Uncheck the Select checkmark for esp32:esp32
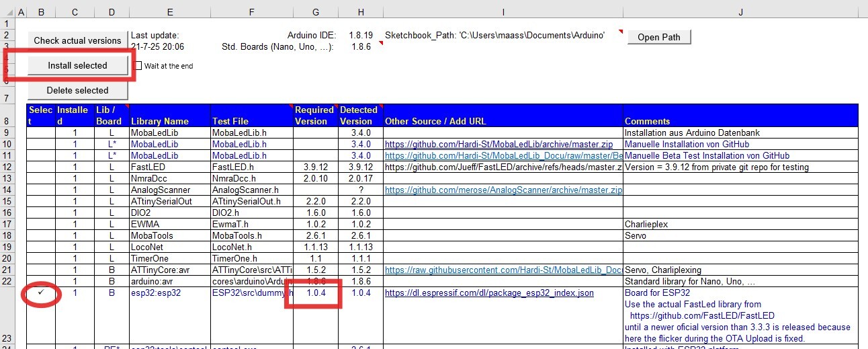Screen dimensions: 868x349 (x=41, y=293)
